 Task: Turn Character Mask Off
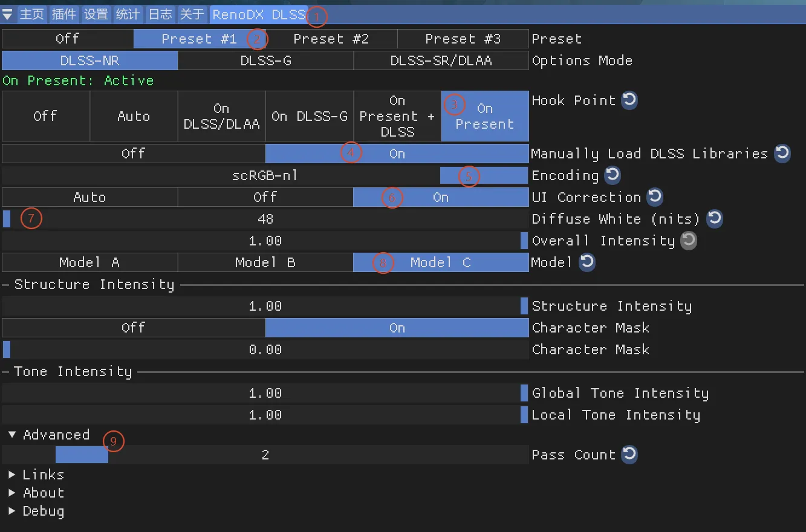(x=134, y=328)
